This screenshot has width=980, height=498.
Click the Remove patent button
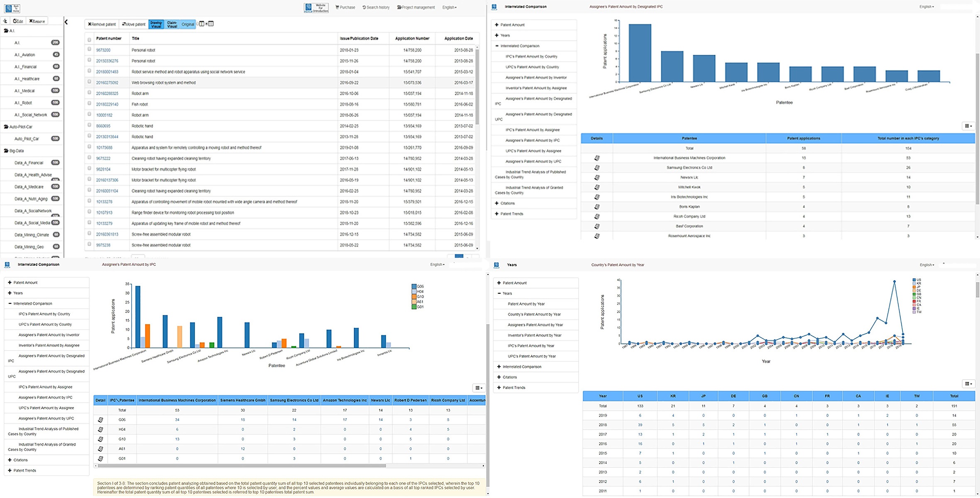tap(102, 24)
